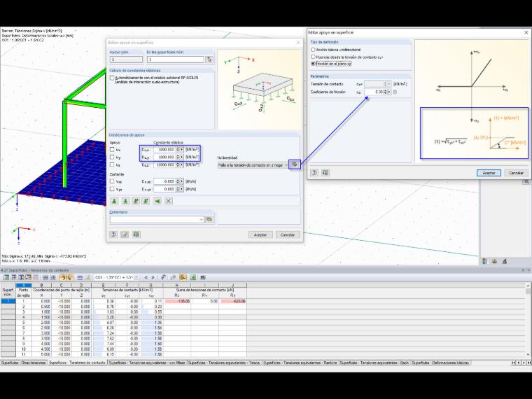Click side arrow next to Cu,z value
The image size is (532, 399).
pos(182,164)
